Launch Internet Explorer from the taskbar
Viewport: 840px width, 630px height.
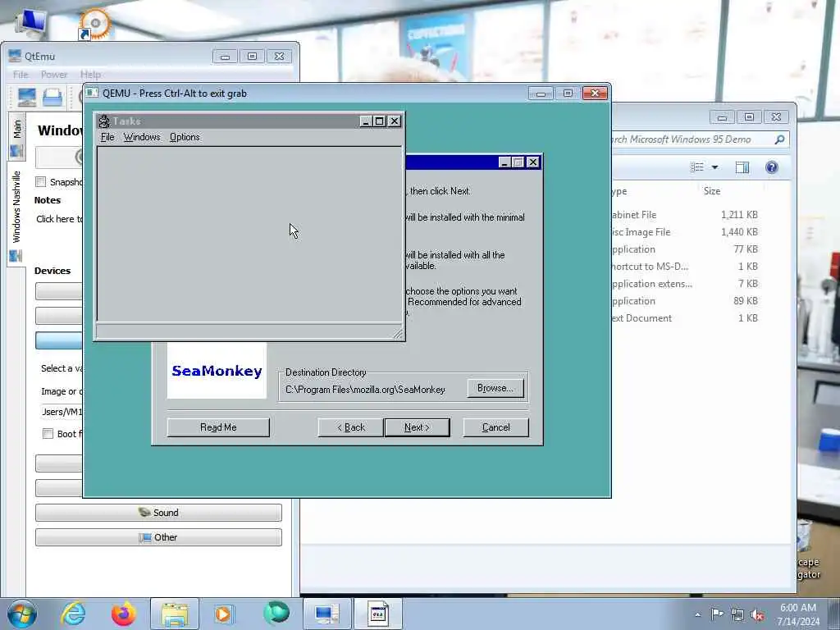[73, 614]
